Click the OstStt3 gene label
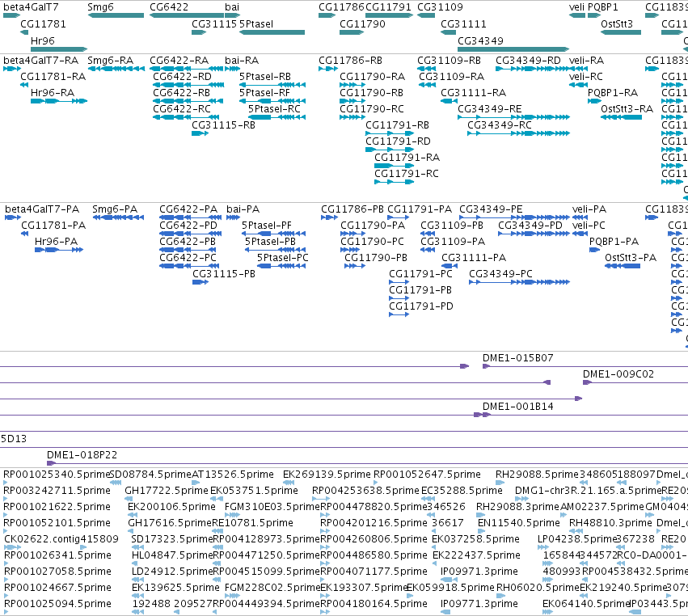This screenshot has height=616, width=688. pyautogui.click(x=617, y=23)
